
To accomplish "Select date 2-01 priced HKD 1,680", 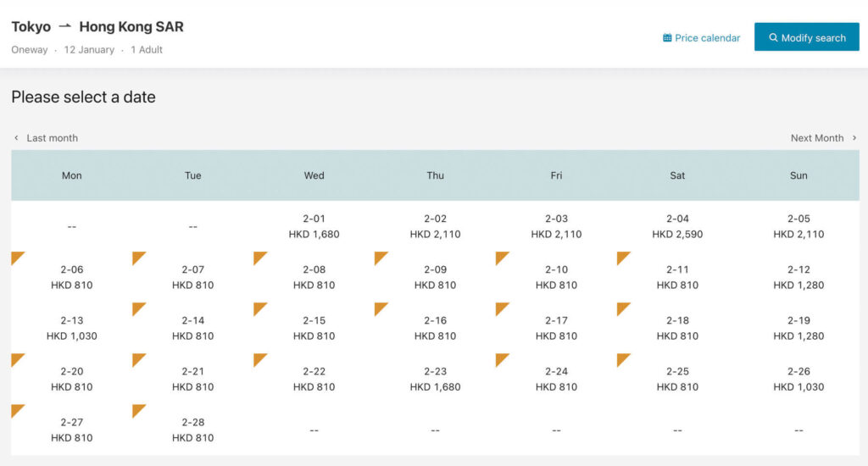I will [314, 226].
